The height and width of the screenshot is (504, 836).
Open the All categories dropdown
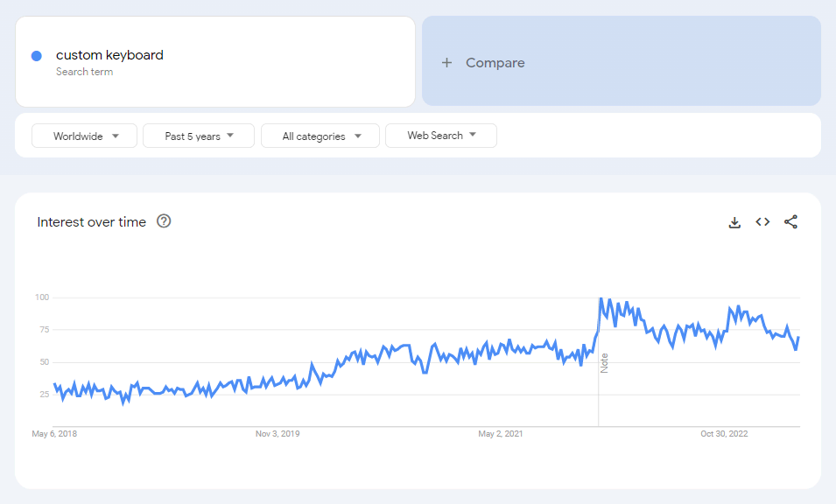click(x=320, y=136)
